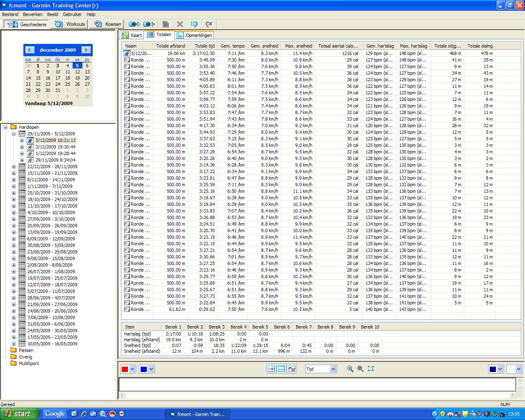Open the blue color swatch dropdown
This screenshot has height=420, width=525.
[x=147, y=369]
